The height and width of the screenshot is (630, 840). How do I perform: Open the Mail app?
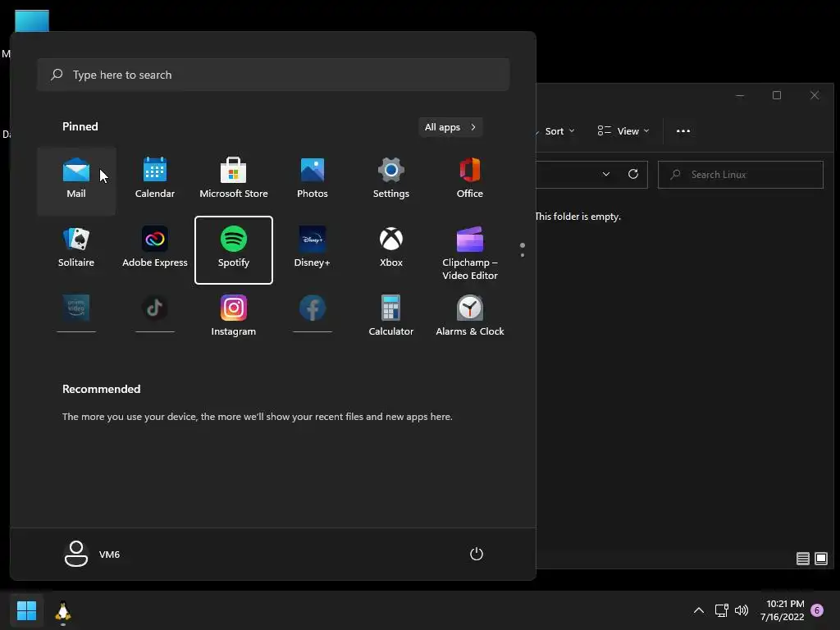pyautogui.click(x=76, y=181)
